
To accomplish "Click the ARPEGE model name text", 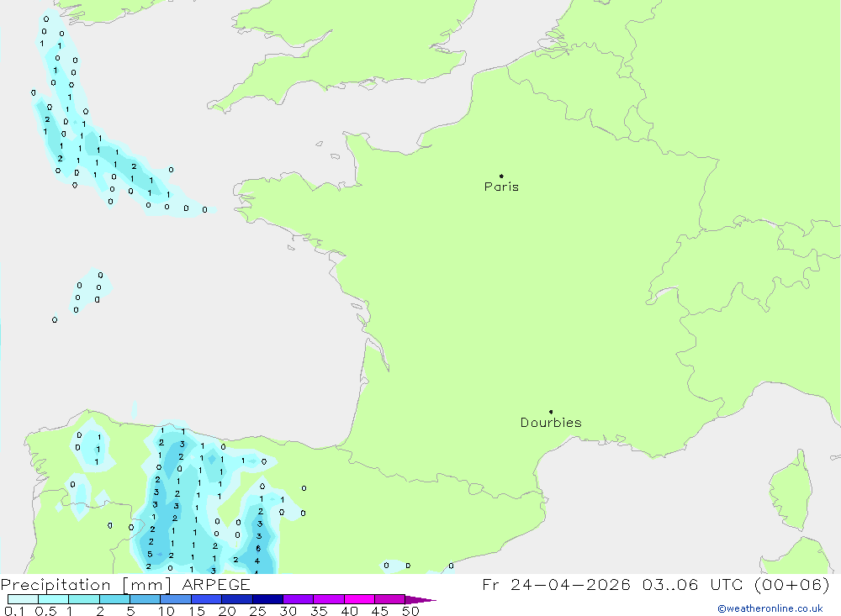I will pos(216,585).
